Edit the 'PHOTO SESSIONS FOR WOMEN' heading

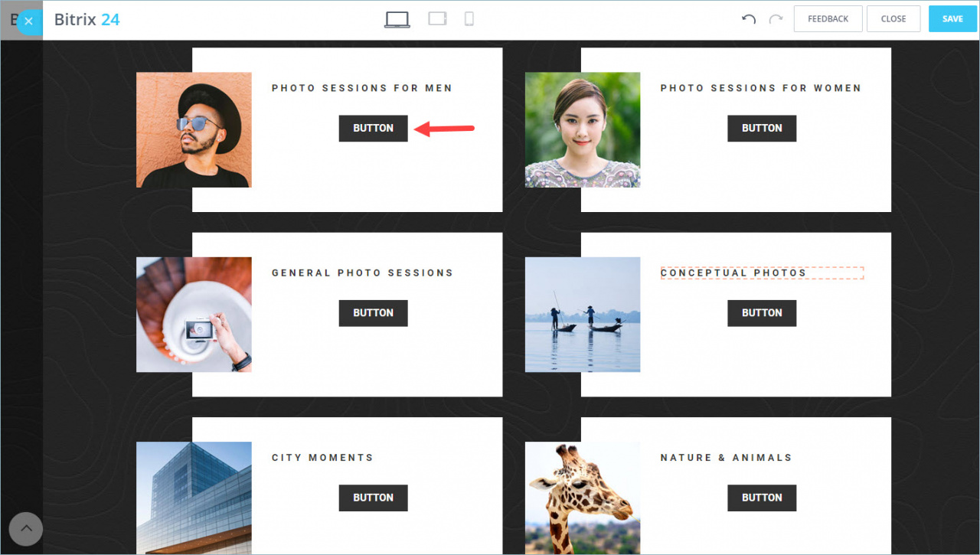coord(761,88)
